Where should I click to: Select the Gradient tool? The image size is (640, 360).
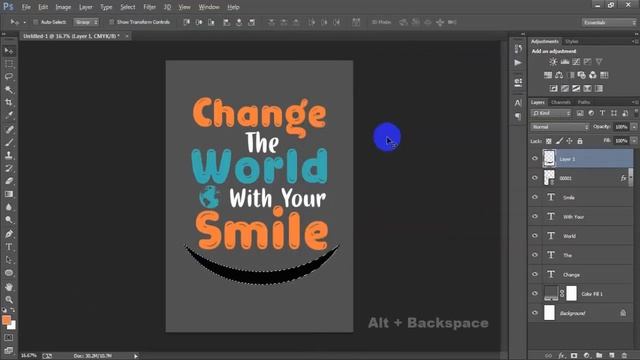pyautogui.click(x=9, y=194)
